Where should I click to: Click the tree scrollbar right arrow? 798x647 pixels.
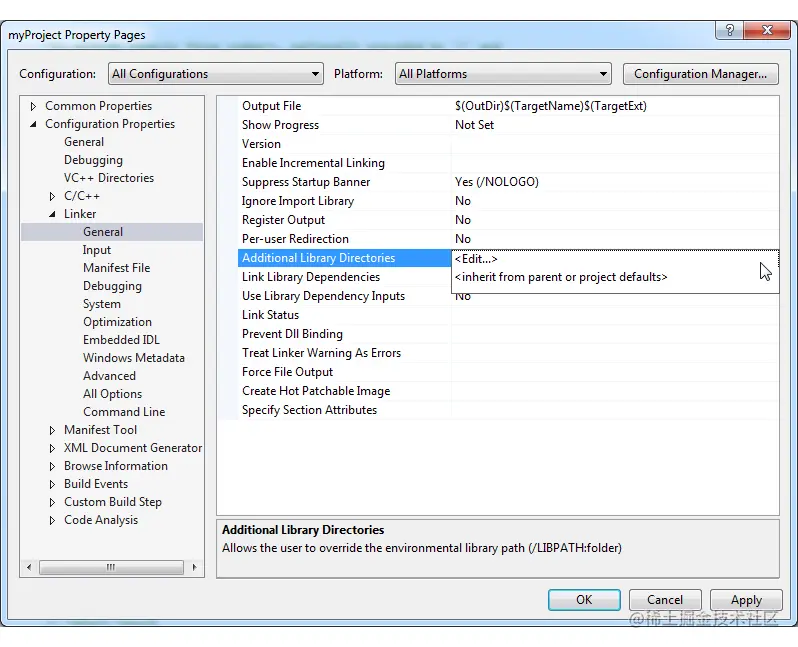tap(194, 567)
